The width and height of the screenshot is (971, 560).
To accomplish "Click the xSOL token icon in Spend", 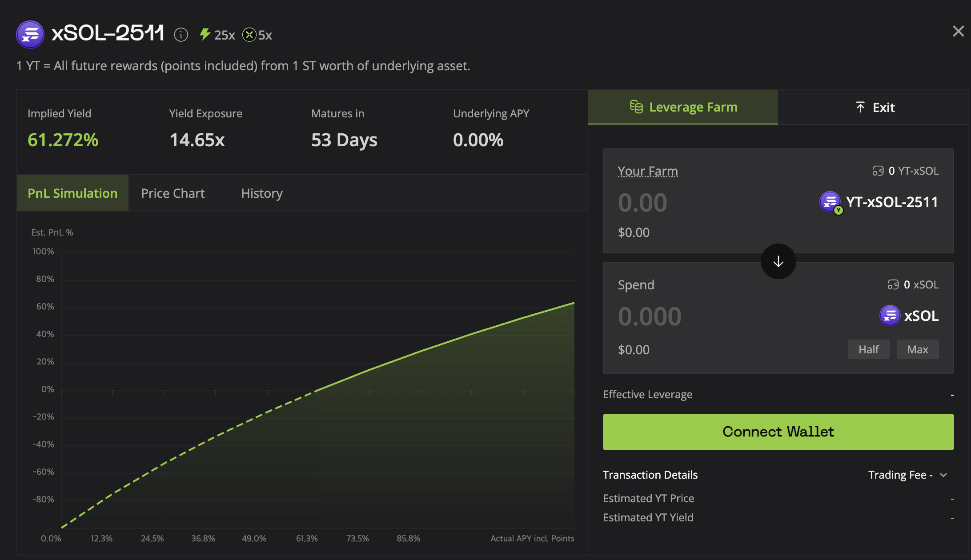I will (890, 316).
